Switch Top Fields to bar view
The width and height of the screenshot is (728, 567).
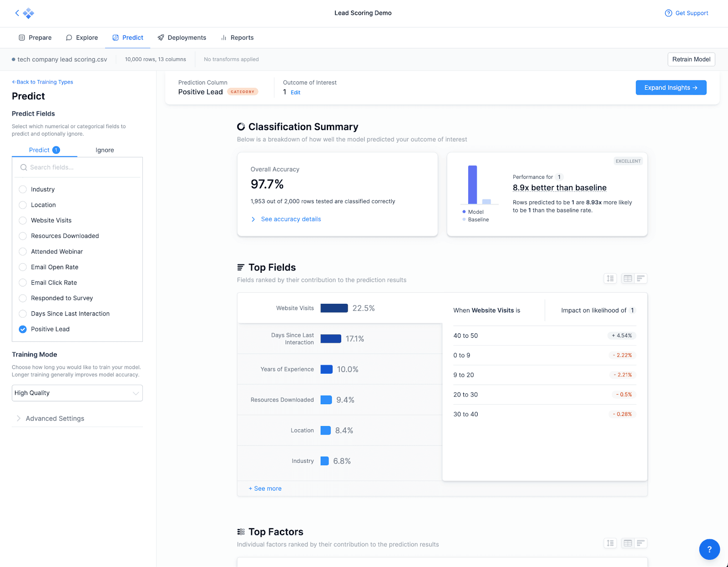pos(641,278)
